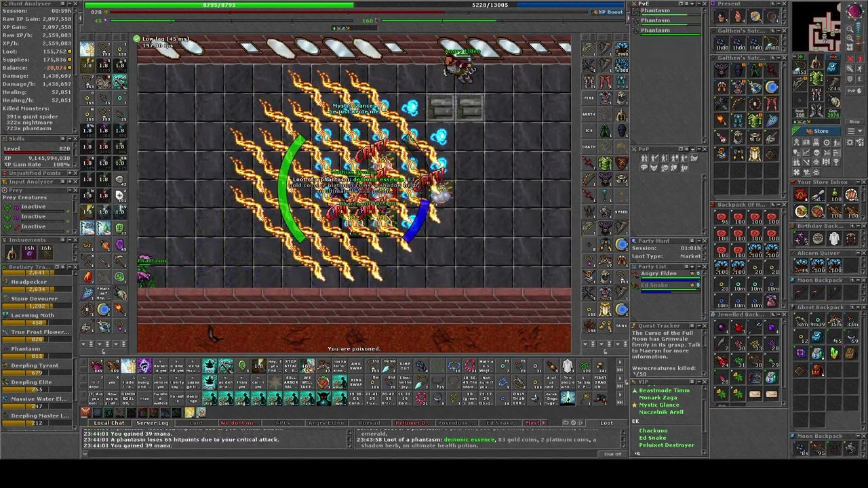Collapse the Hunt Analyser panel
The height and width of the screenshot is (488, 868).
click(x=68, y=3)
